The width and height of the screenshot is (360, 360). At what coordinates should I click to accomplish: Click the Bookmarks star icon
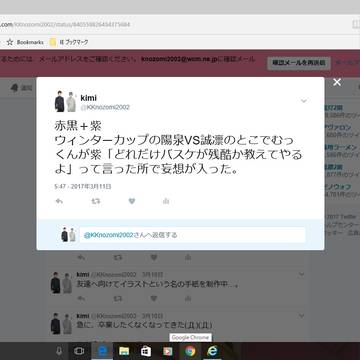coord(10,42)
